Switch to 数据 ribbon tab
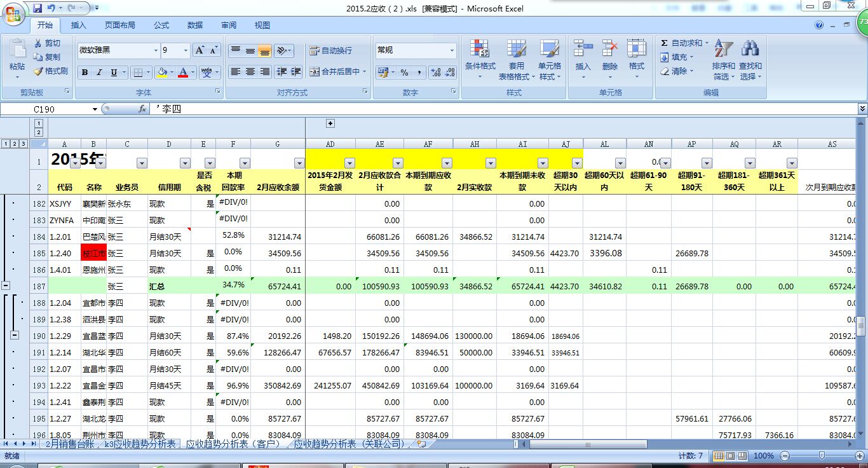 tap(195, 25)
